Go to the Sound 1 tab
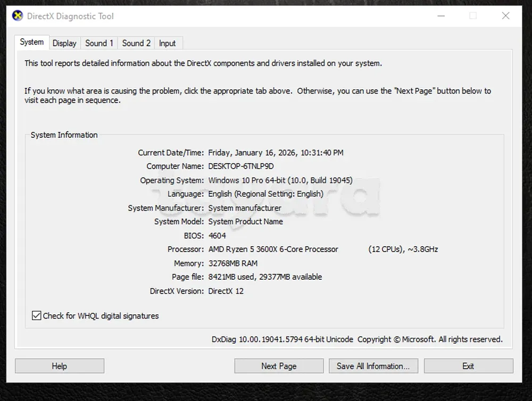Image resolution: width=532 pixels, height=401 pixels. (x=99, y=43)
